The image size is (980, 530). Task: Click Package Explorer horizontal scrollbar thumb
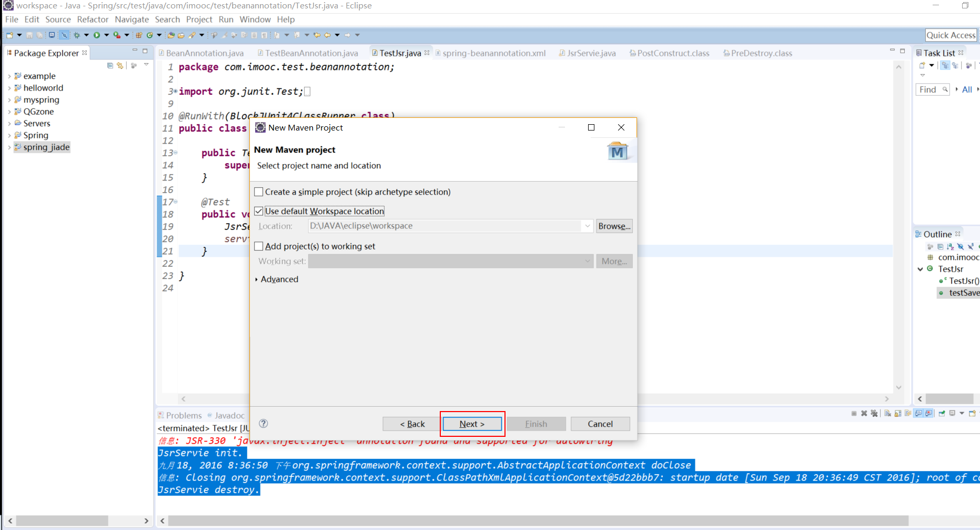pos(62,521)
